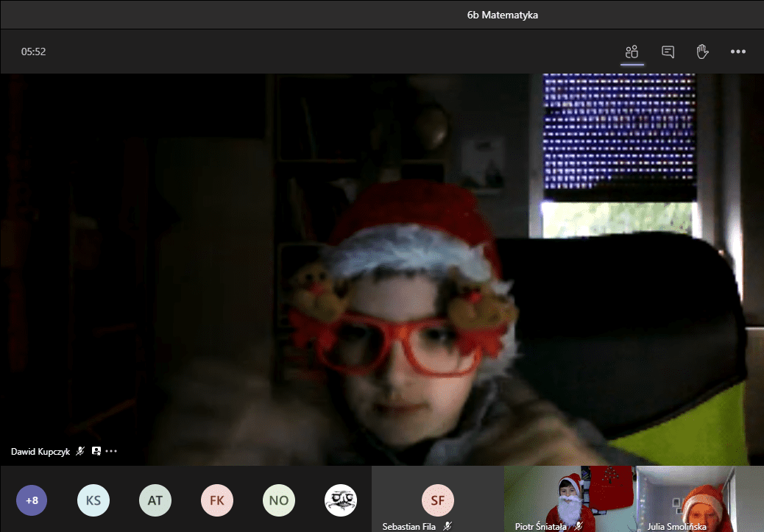Click the +8 overflow participants badge
This screenshot has height=532, width=764.
coord(32,500)
